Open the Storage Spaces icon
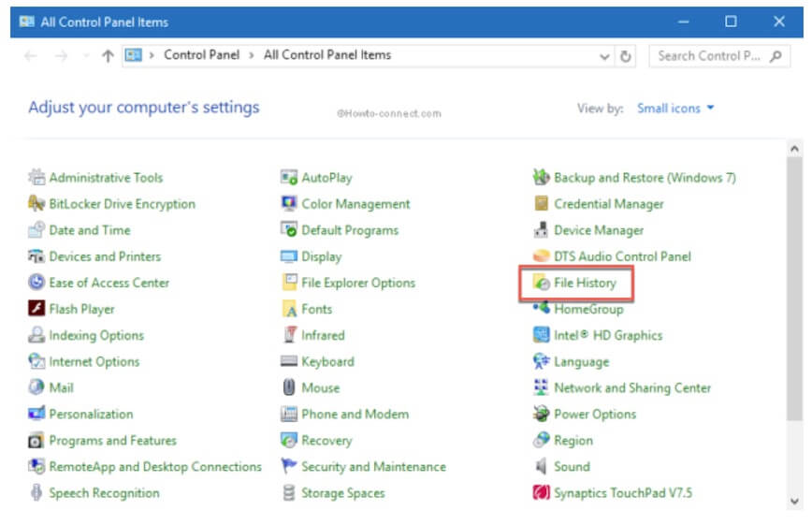Screen dimensions: 812x525 pos(289,492)
